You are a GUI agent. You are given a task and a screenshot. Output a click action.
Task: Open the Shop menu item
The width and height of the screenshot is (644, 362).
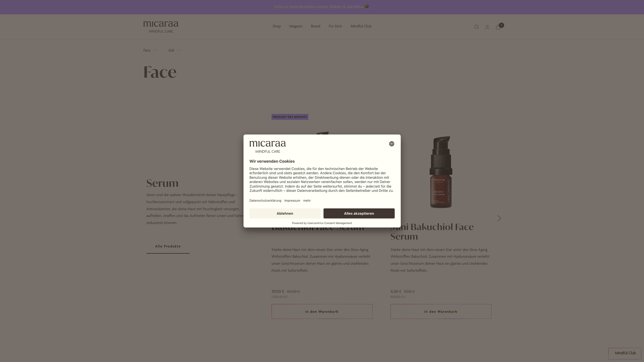point(276,26)
